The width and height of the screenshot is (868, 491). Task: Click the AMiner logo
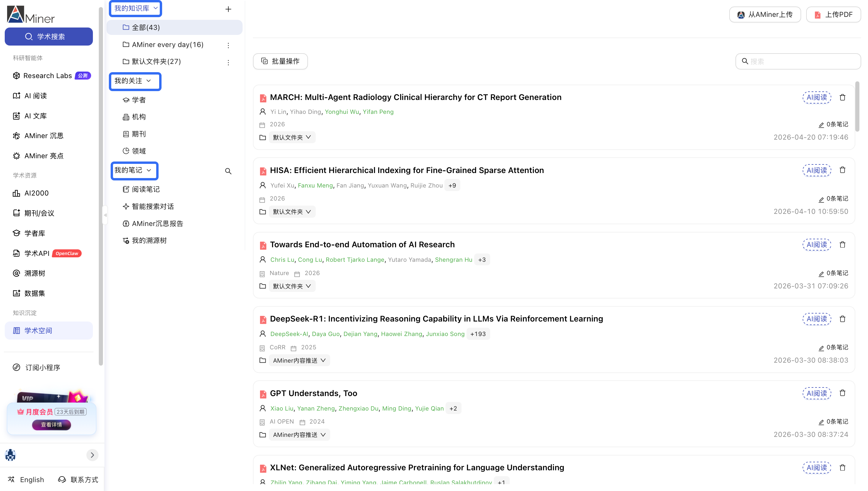(x=31, y=14)
